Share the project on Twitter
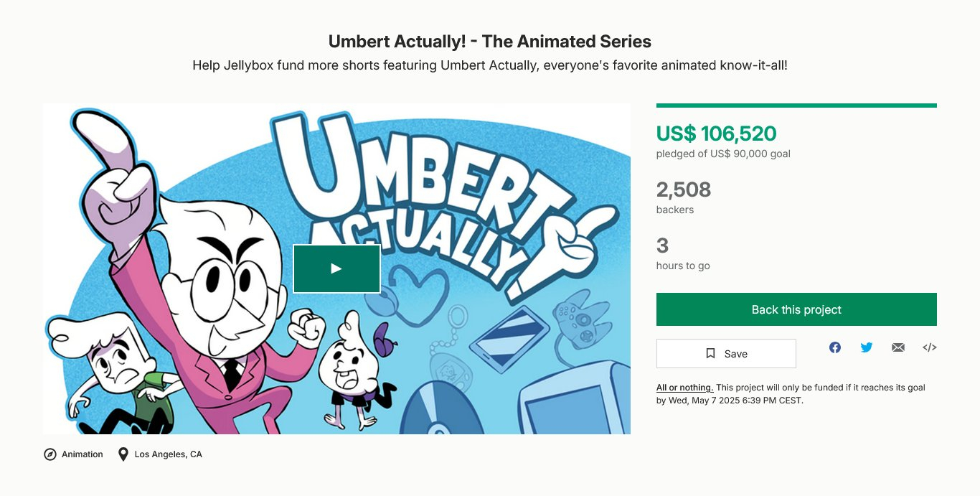Image resolution: width=980 pixels, height=496 pixels. (867, 347)
